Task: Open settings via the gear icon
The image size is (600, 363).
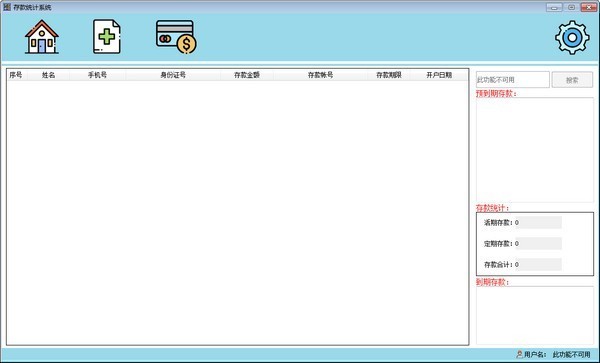Action: pyautogui.click(x=572, y=37)
